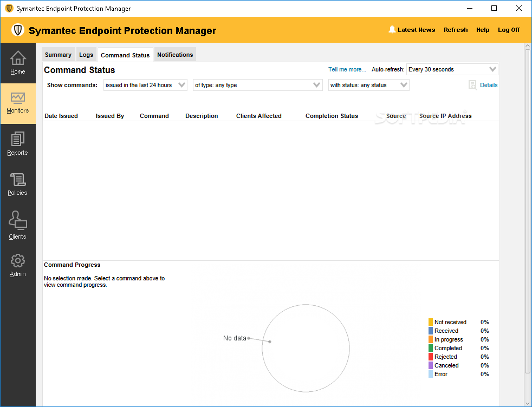Click the Symantec shield logo in header
Image resolution: width=532 pixels, height=407 pixels.
(18, 30)
